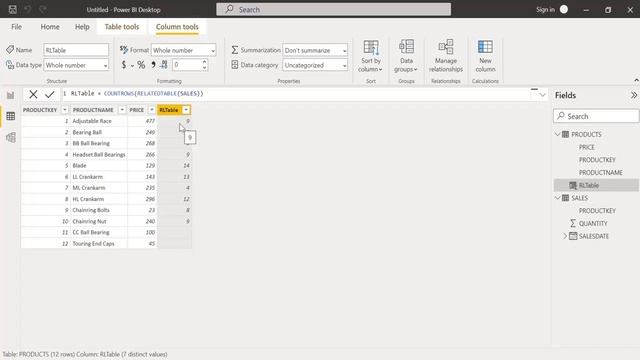The width and height of the screenshot is (640, 360).
Task: Collapse the ribbon with caret icon
Action: click(x=636, y=80)
